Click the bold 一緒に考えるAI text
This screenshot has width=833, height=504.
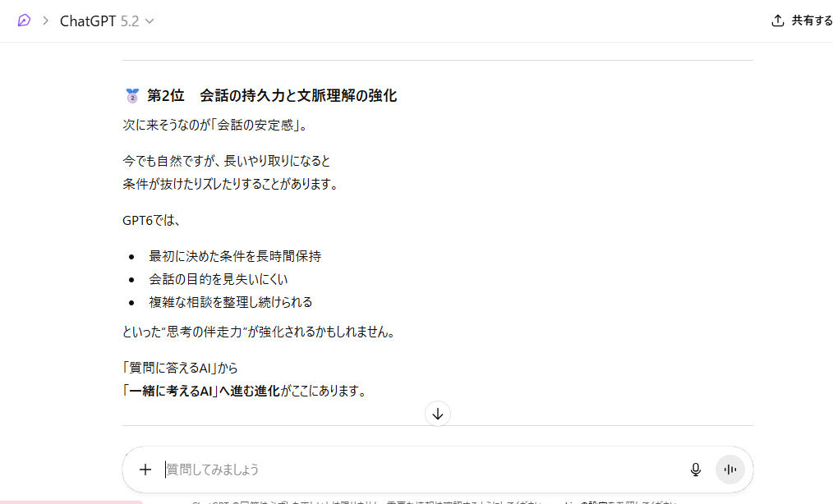[170, 392]
